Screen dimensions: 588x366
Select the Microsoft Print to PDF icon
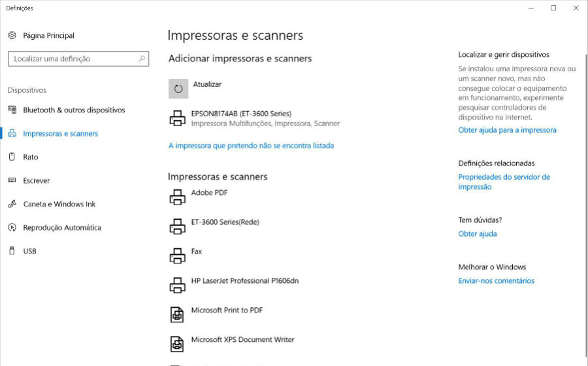pos(177,314)
